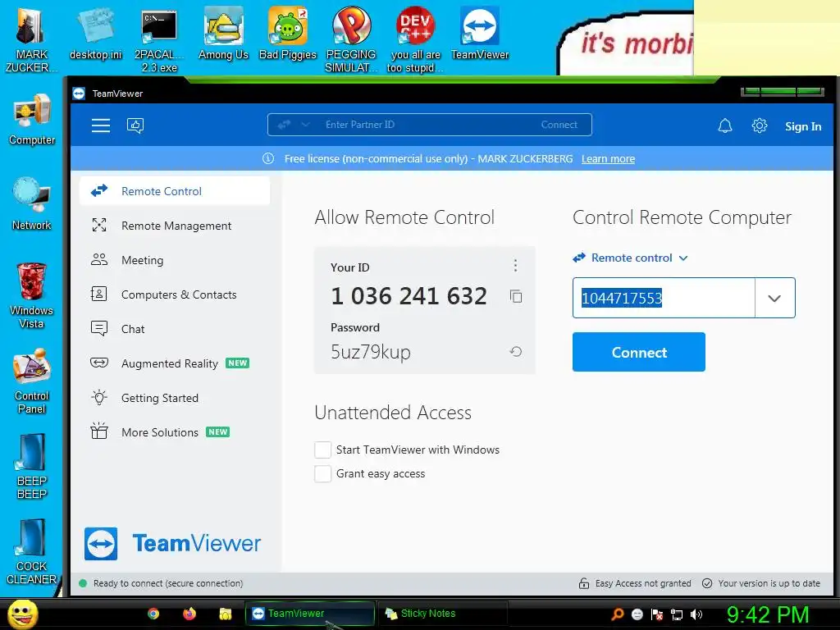The image size is (840, 630).
Task: Click Connect in the top partner bar
Action: tap(559, 125)
